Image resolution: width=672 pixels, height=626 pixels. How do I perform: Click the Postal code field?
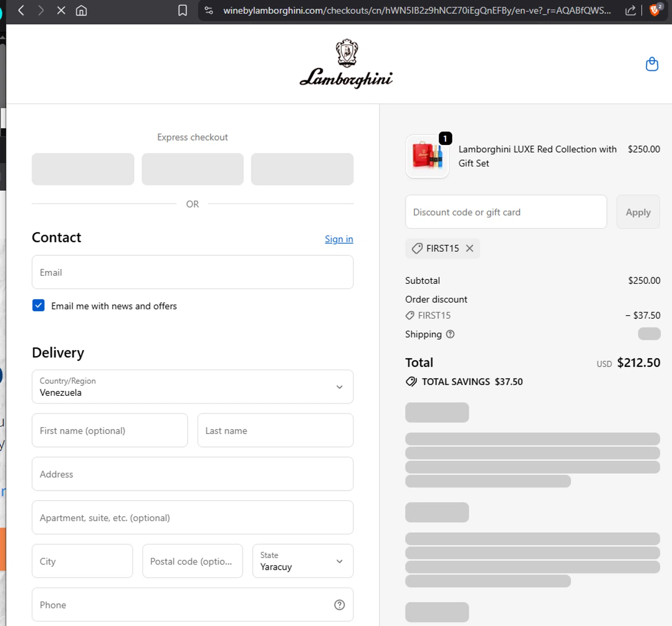click(193, 561)
